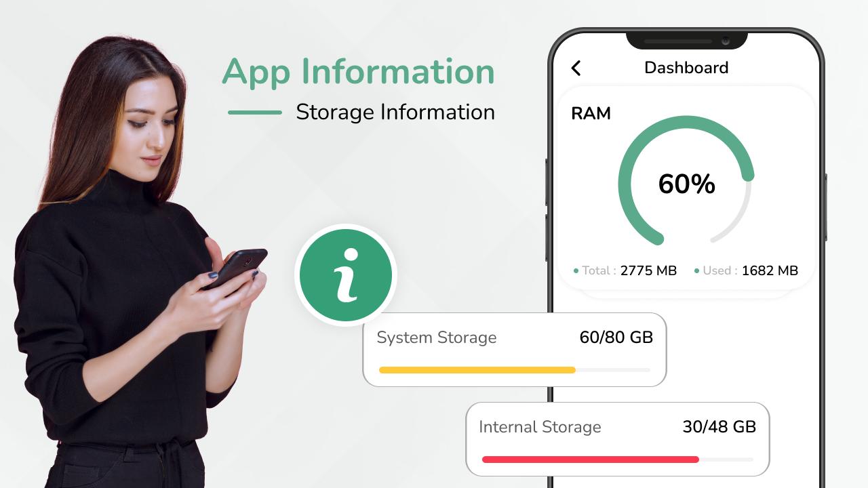Open the Internal Storage card

[618, 439]
